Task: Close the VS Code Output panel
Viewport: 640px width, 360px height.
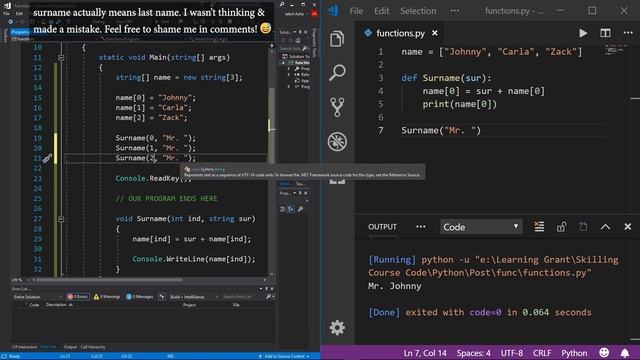Action: coord(628,227)
